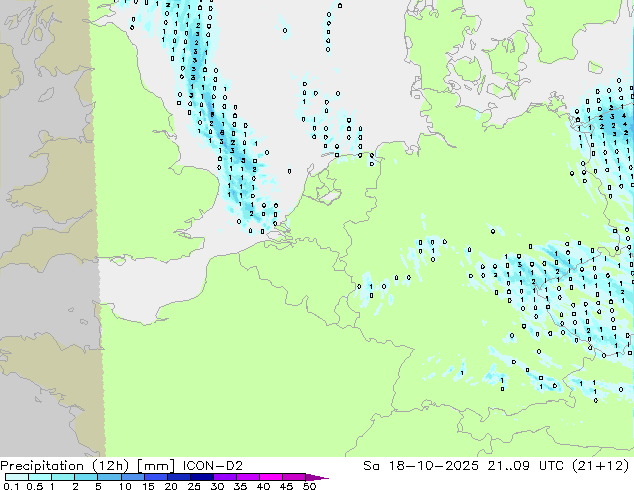Click the '25' legend value
The height and width of the screenshot is (490, 634).
point(194,486)
